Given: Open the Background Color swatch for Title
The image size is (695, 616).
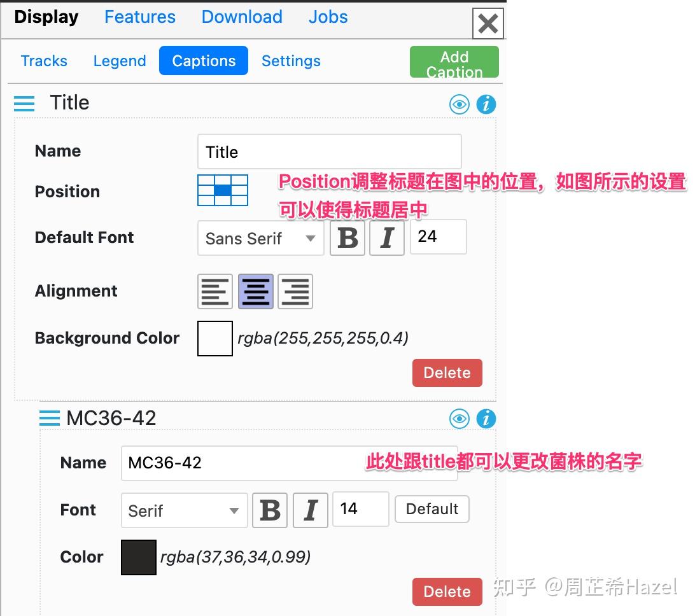Looking at the screenshot, I should coord(214,338).
